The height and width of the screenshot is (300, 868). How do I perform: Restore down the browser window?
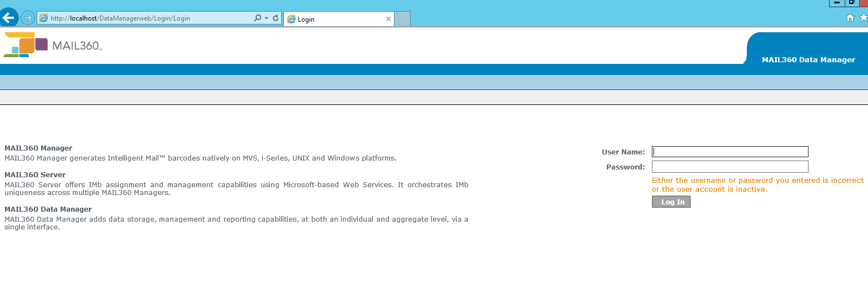coord(851,3)
